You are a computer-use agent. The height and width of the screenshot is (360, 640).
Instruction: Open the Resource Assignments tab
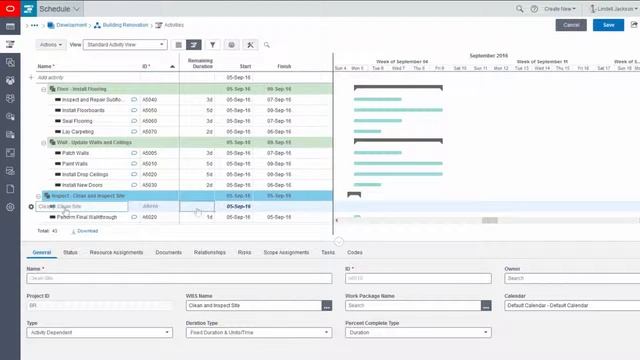click(116, 252)
